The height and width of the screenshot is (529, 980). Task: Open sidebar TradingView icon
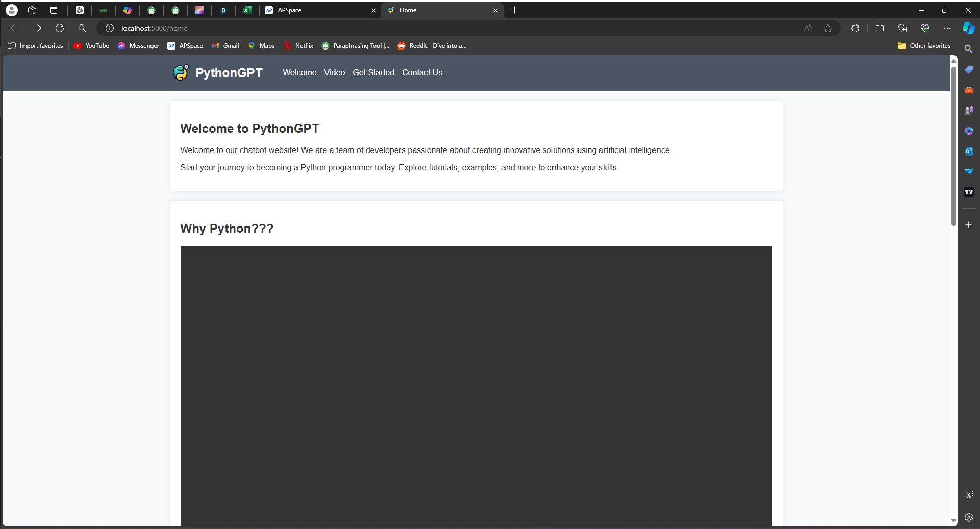969,192
